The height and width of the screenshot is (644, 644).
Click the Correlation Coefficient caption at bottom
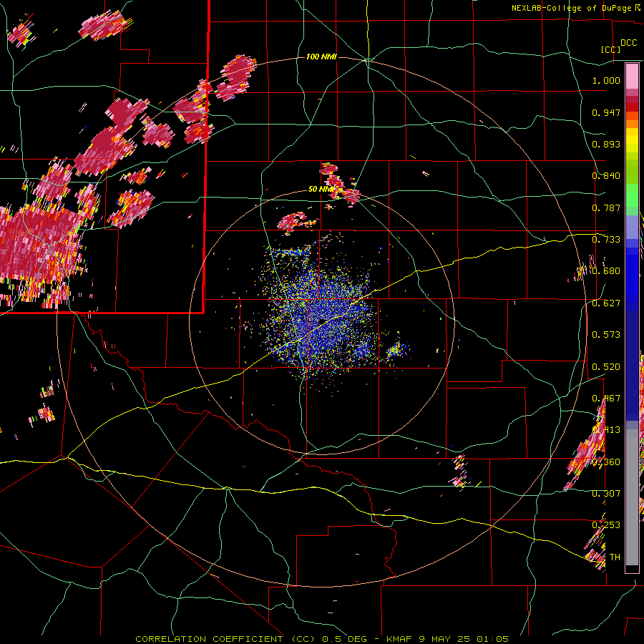coord(322,639)
